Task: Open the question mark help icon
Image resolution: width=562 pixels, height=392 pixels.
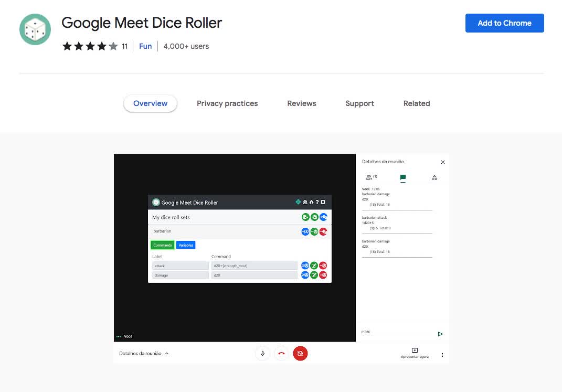Action: [x=317, y=202]
